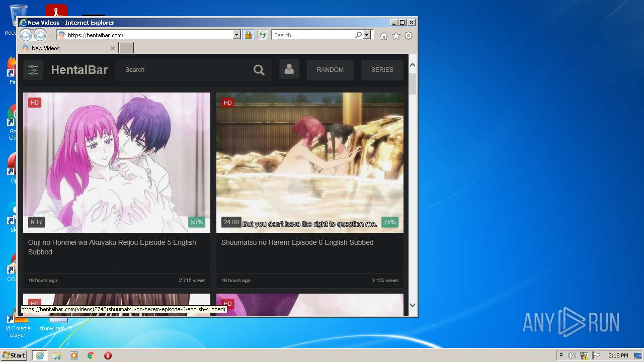Show hidden icons in the system tray
Viewport: 644px width, 362px height.
[561, 355]
